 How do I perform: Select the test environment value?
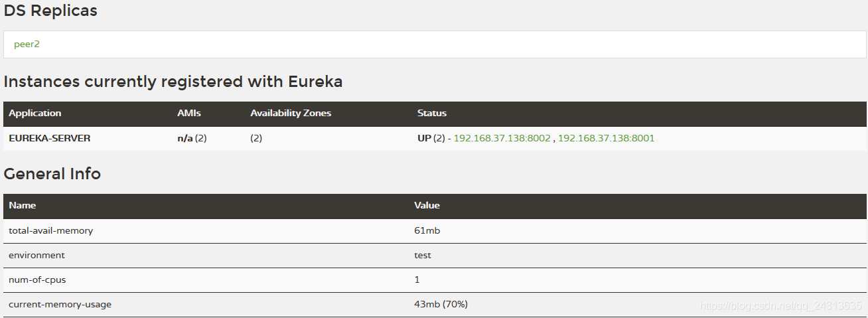pos(423,255)
